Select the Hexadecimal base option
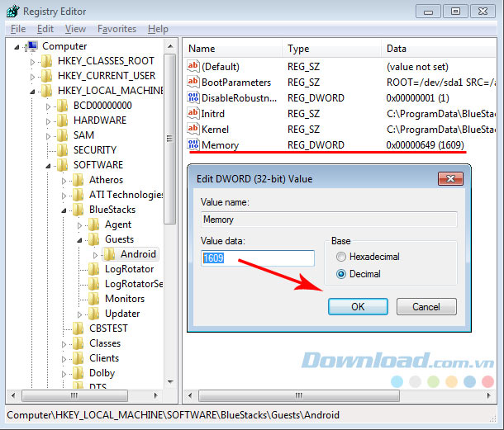The image size is (504, 430). [341, 257]
